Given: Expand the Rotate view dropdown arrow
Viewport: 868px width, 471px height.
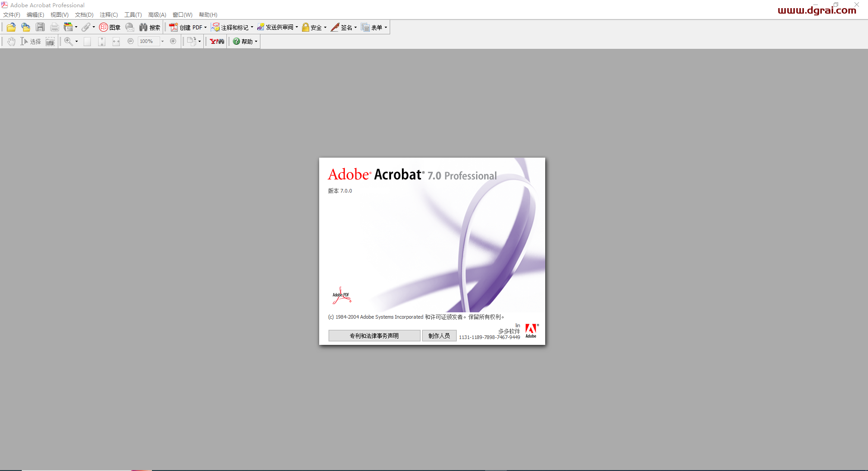Looking at the screenshot, I should click(x=199, y=41).
